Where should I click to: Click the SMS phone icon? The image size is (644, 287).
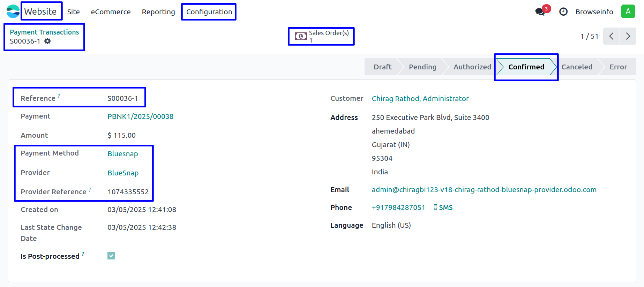[x=435, y=207]
